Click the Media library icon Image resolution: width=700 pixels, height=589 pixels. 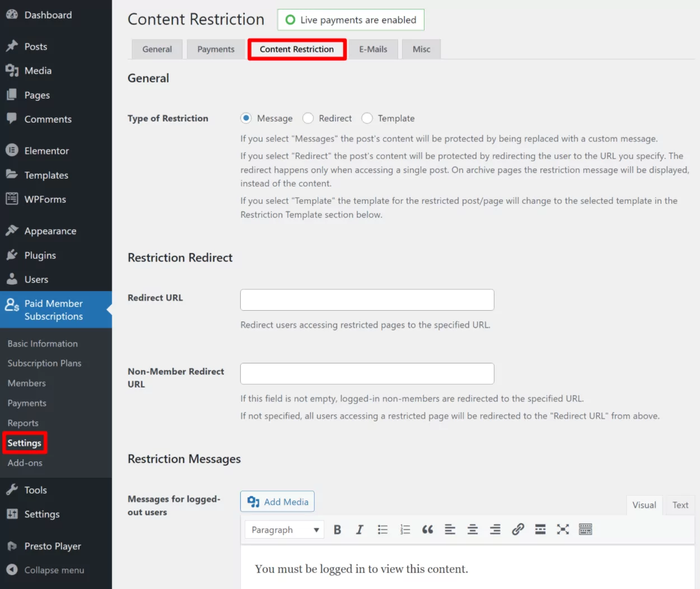click(x=12, y=71)
